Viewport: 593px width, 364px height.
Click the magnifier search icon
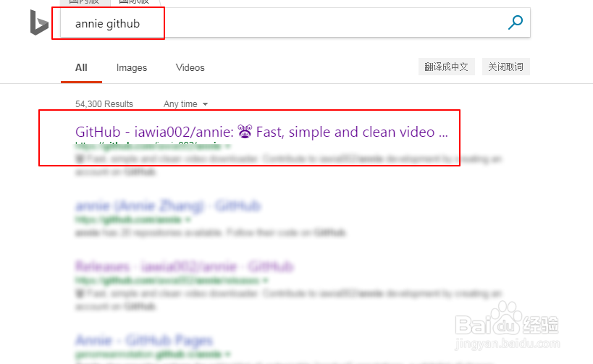click(515, 22)
